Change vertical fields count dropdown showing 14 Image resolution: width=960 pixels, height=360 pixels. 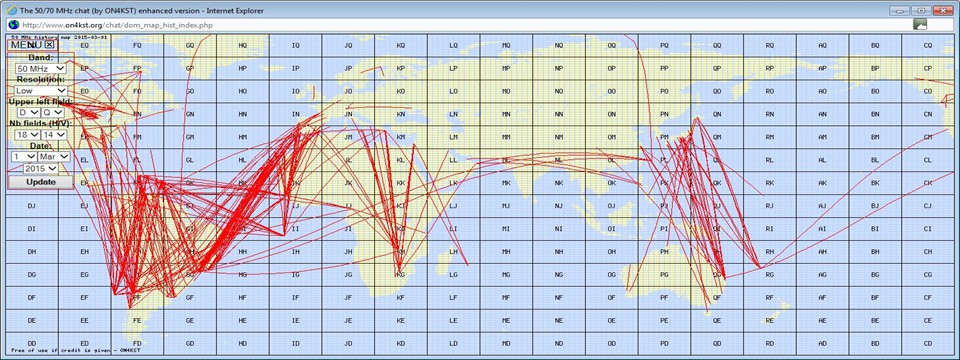(53, 134)
